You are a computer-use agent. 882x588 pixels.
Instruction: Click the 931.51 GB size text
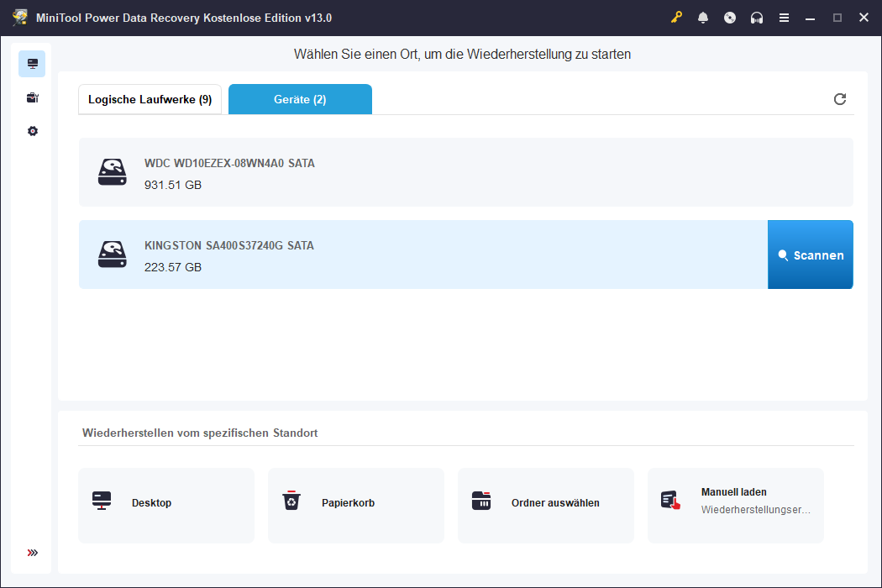[173, 185]
